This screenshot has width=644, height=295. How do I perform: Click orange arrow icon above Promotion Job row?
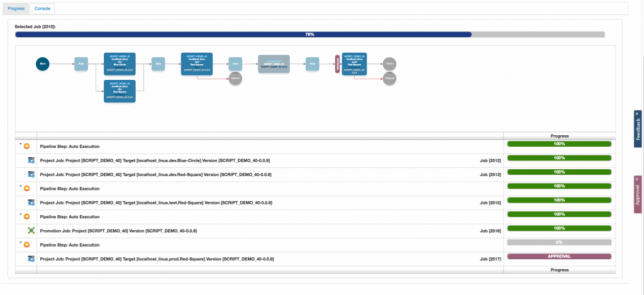[26, 216]
